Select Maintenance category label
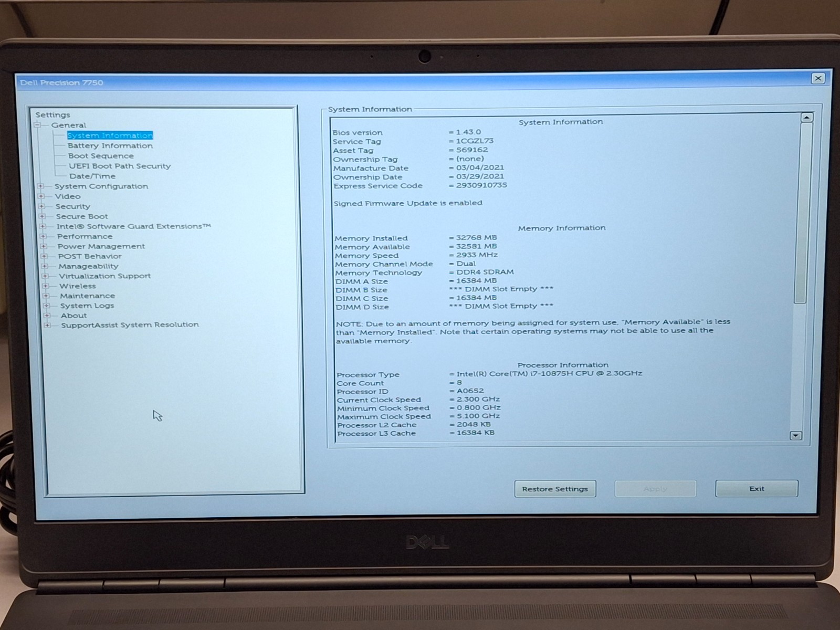Image resolution: width=840 pixels, height=630 pixels. click(87, 296)
